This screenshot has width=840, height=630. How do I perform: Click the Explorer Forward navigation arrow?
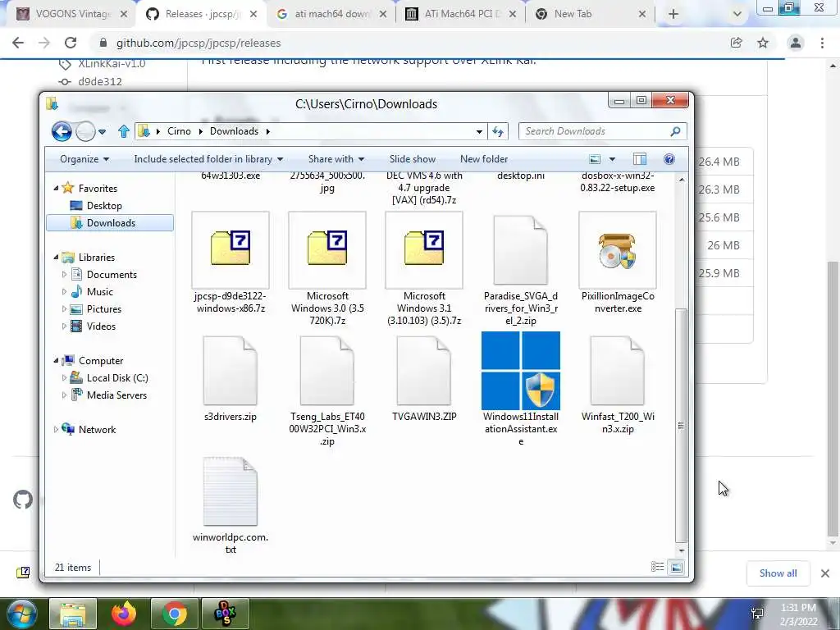point(85,131)
